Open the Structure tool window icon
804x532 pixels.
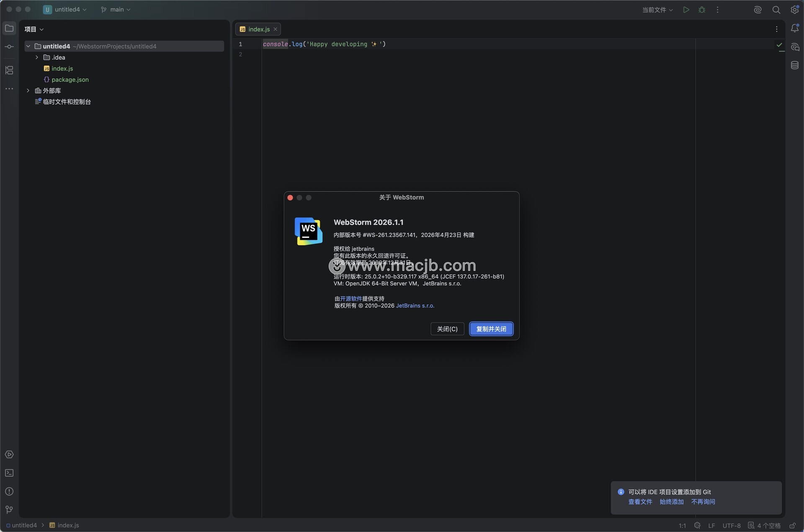9,70
